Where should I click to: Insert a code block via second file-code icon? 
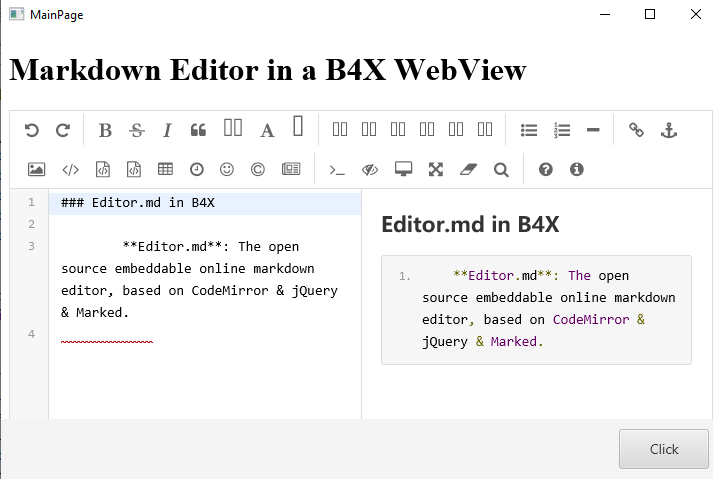134,169
